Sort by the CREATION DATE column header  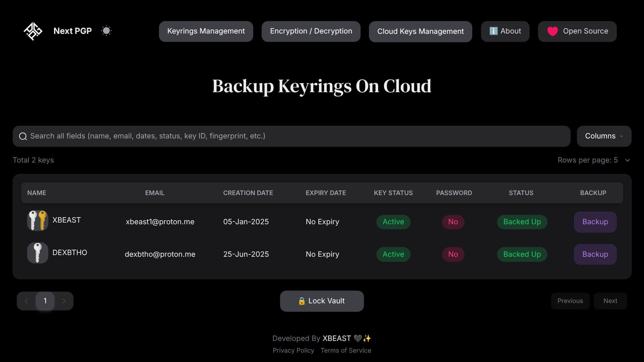pyautogui.click(x=248, y=193)
